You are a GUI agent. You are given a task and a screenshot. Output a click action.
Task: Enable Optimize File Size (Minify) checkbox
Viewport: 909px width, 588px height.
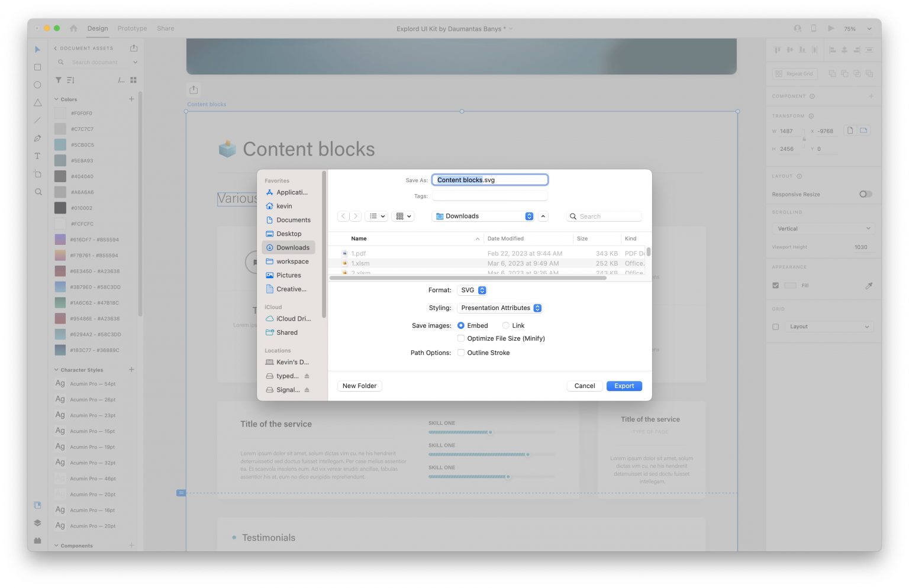pos(461,339)
